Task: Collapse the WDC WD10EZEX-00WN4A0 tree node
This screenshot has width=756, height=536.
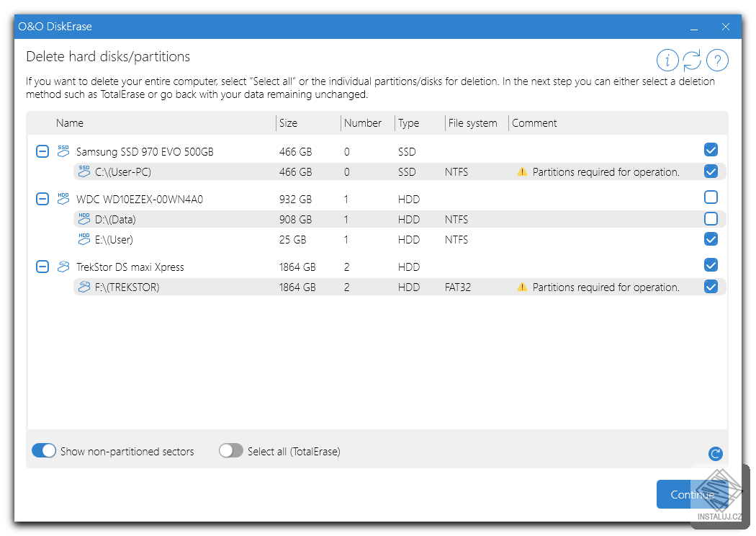Action: pyautogui.click(x=42, y=199)
